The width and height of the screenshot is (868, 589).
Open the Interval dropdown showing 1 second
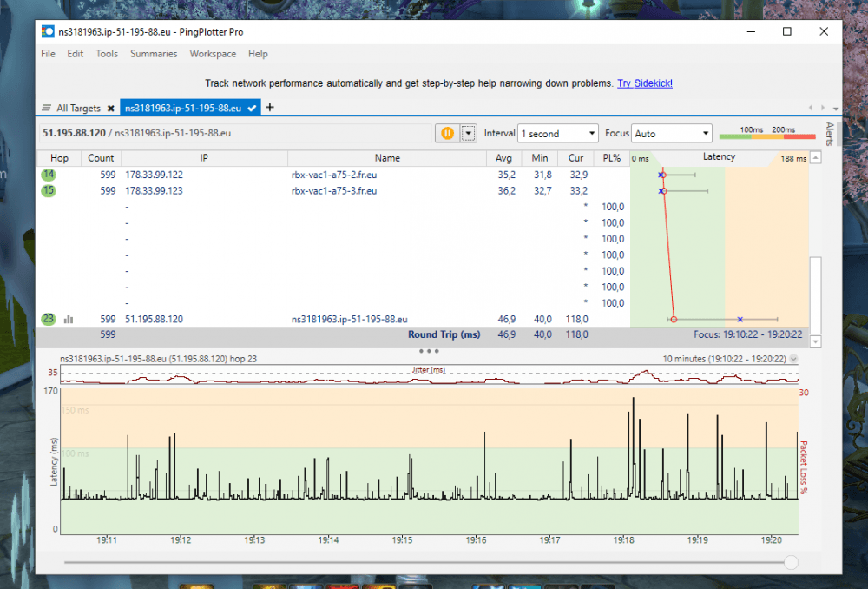557,134
